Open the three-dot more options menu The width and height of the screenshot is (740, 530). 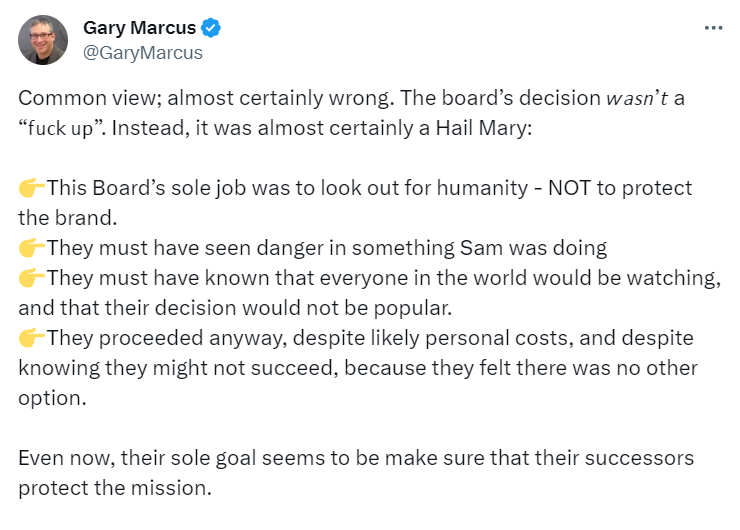(713, 28)
